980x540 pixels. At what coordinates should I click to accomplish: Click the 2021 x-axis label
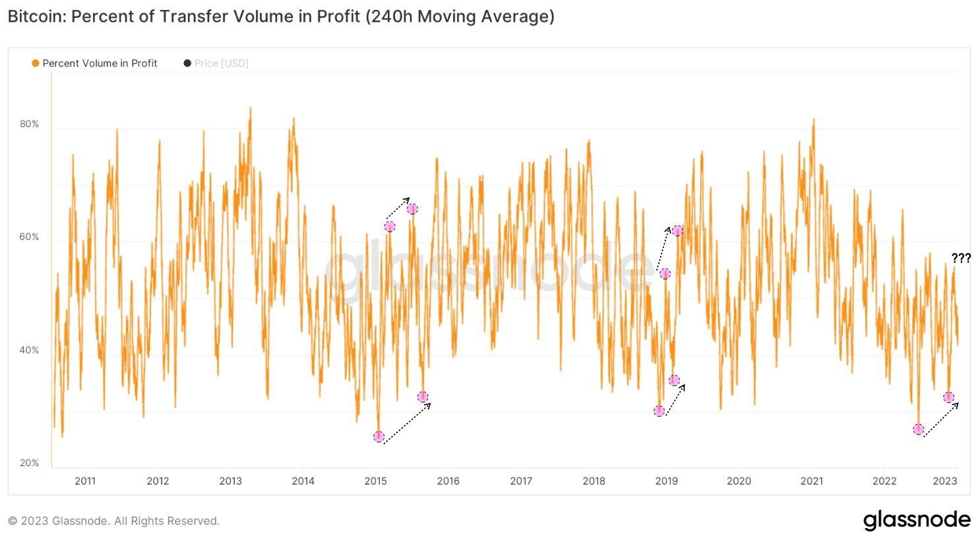(812, 481)
